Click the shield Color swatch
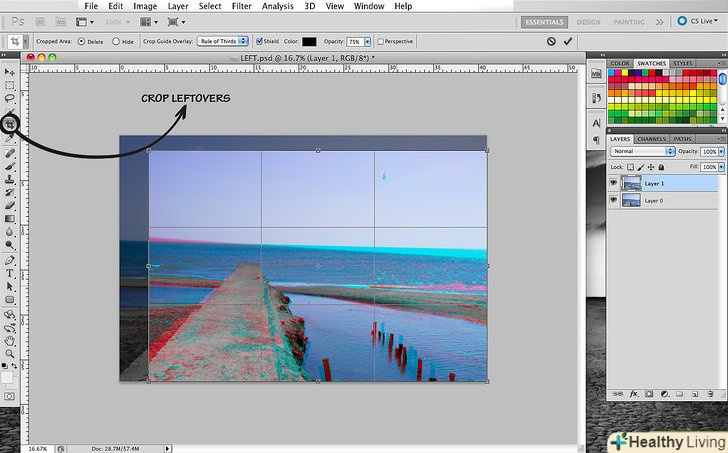This screenshot has width=728, height=453. [x=309, y=42]
